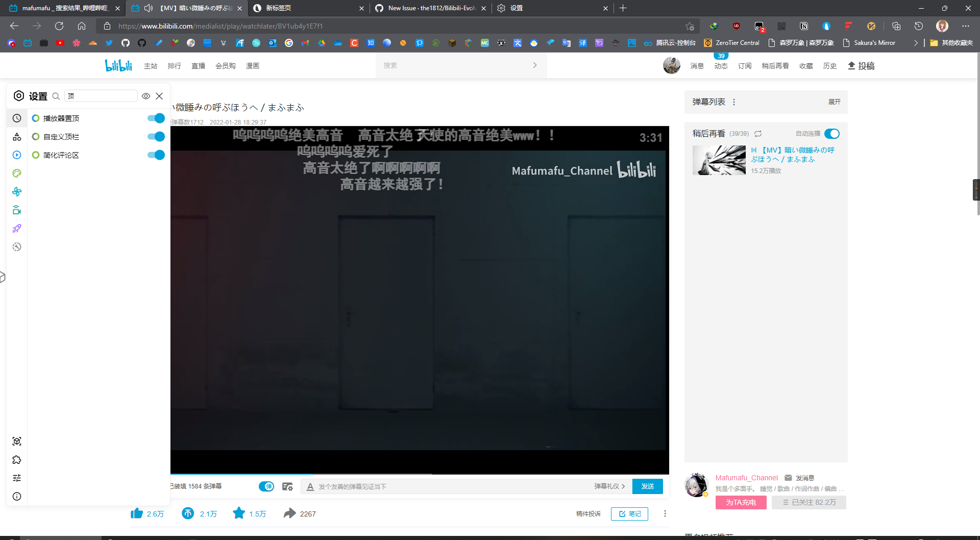The height and width of the screenshot is (540, 980).
Task: Open the 会员购 menu item
Action: coord(226,66)
